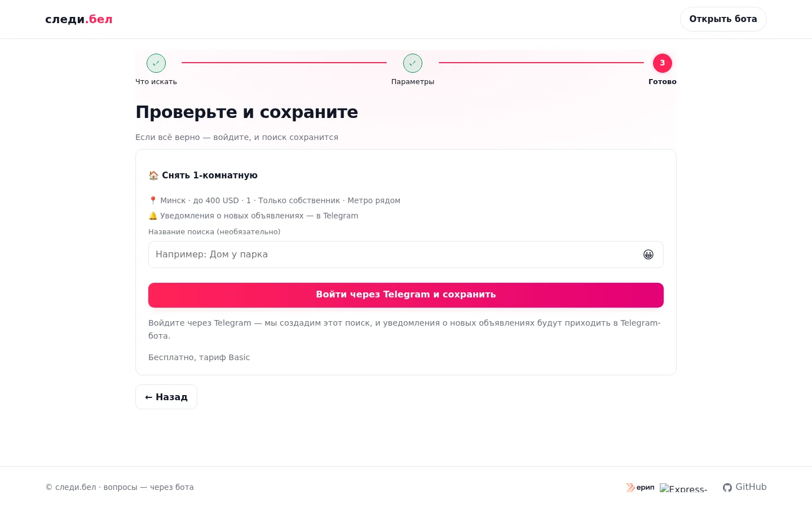Click the location pin icon before Минск
This screenshot has width=812, height=508.
[x=153, y=200]
